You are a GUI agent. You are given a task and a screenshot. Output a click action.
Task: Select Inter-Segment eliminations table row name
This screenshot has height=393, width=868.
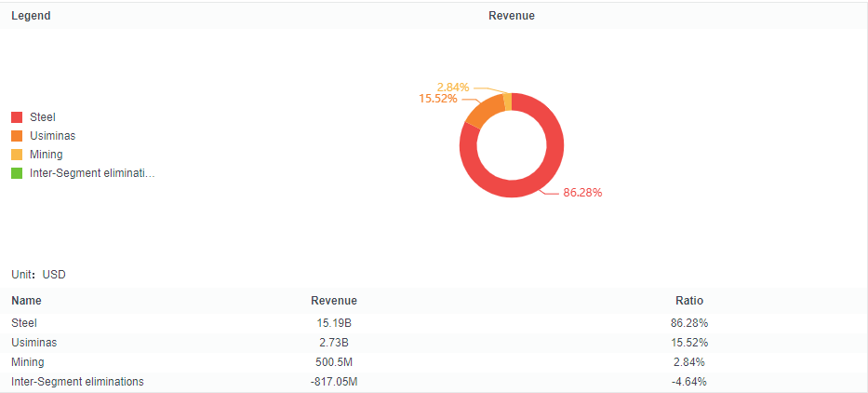77,382
